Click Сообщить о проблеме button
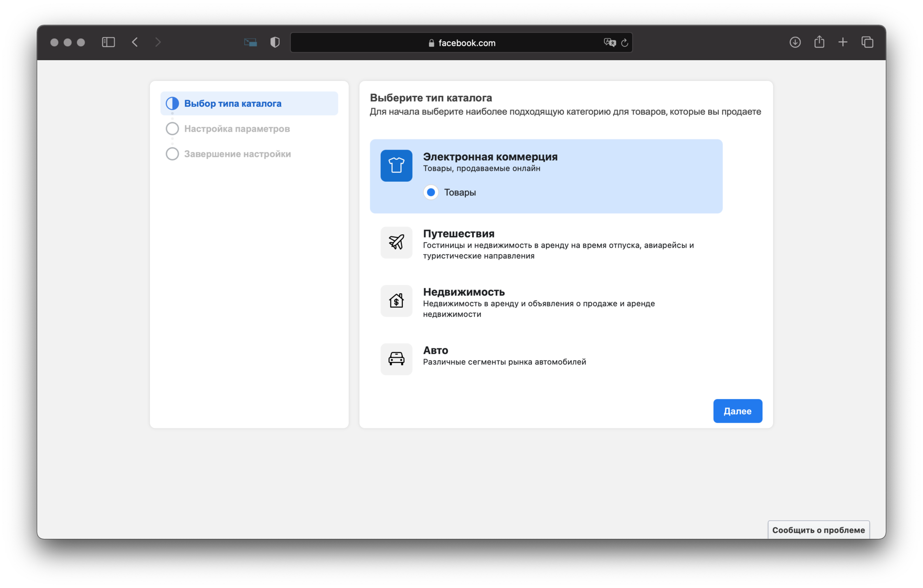The height and width of the screenshot is (588, 923). 818,530
